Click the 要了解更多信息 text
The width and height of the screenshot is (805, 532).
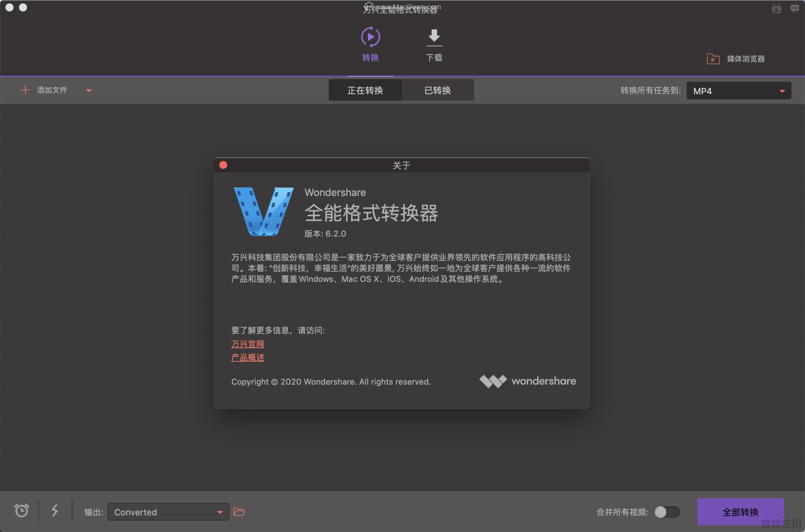[278, 330]
